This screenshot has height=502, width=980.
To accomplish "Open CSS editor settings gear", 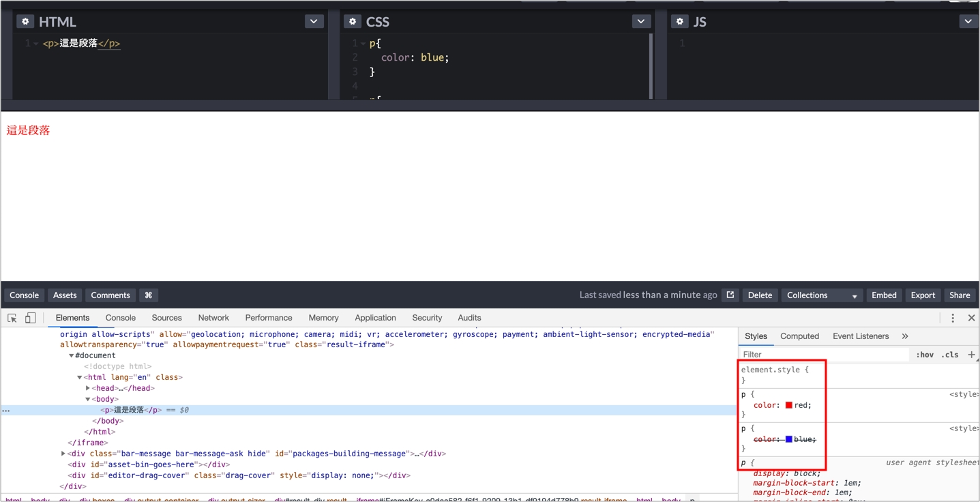I will click(353, 21).
